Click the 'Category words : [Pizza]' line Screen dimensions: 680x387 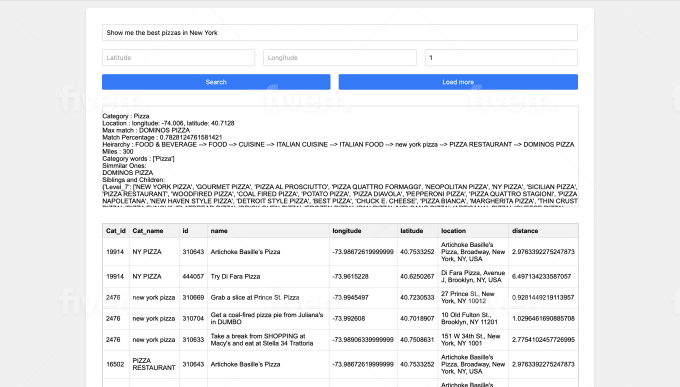tap(138, 159)
